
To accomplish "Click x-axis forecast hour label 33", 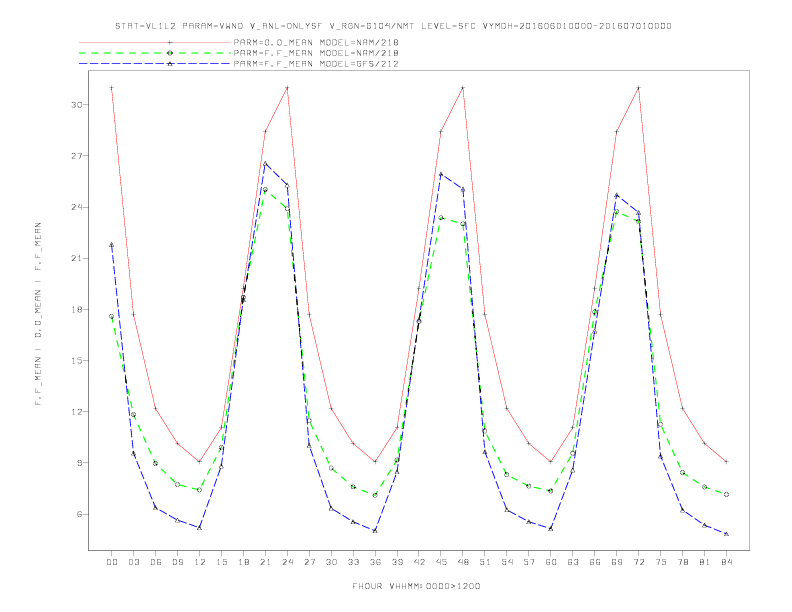I will coord(353,562).
